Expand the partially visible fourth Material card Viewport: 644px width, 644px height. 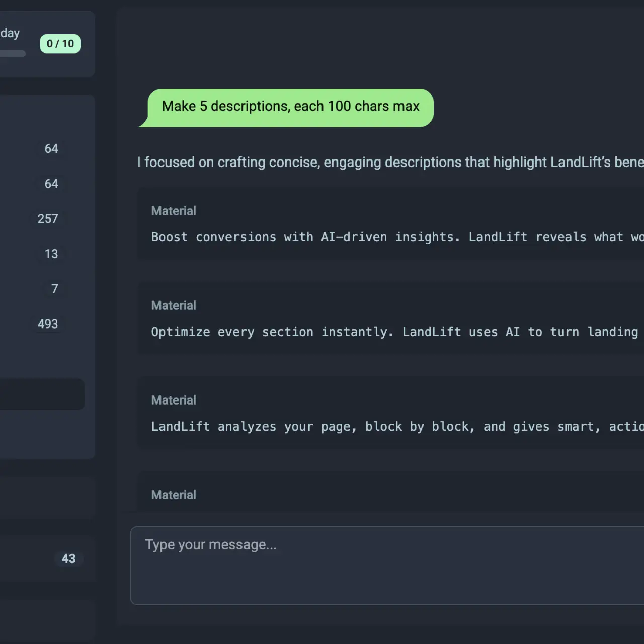pos(352,494)
